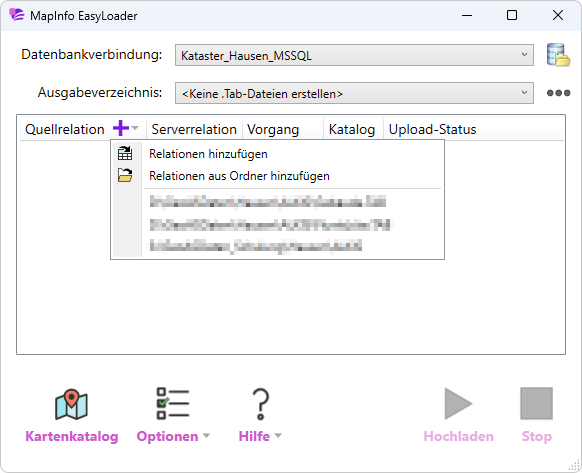Viewport: 582px width, 473px height.
Task: Click the Kataster_Hausen_MSSQL value text
Action: (246, 56)
